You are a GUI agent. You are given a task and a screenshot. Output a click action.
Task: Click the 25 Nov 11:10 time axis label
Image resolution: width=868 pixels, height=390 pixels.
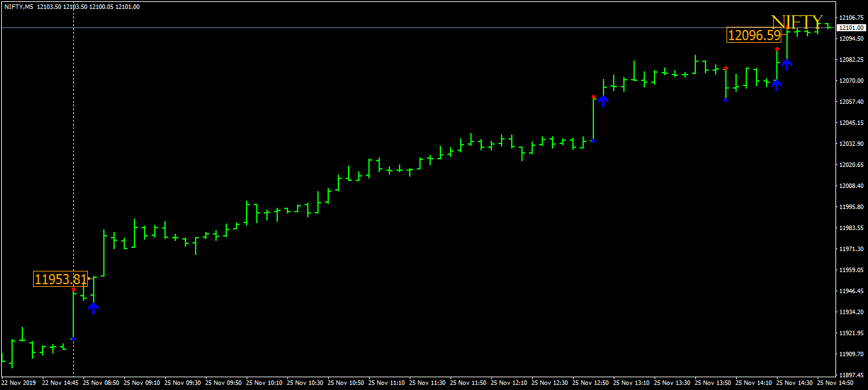coord(387,384)
